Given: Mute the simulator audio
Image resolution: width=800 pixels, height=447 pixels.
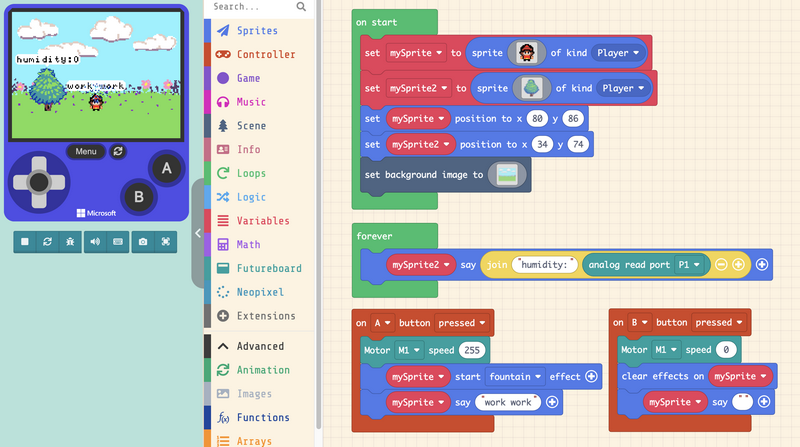Looking at the screenshot, I should point(96,241).
